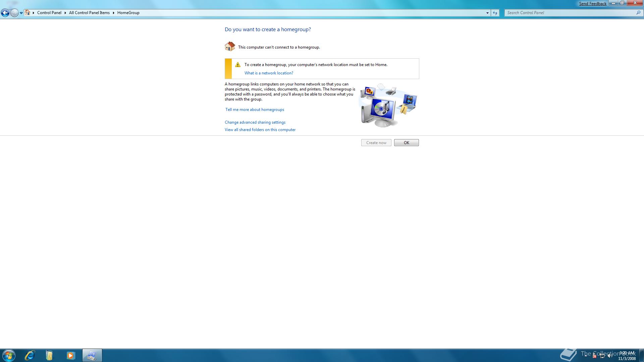Minimize the Control Panel window
Image resolution: width=644 pixels, height=362 pixels.
pyautogui.click(x=613, y=3)
